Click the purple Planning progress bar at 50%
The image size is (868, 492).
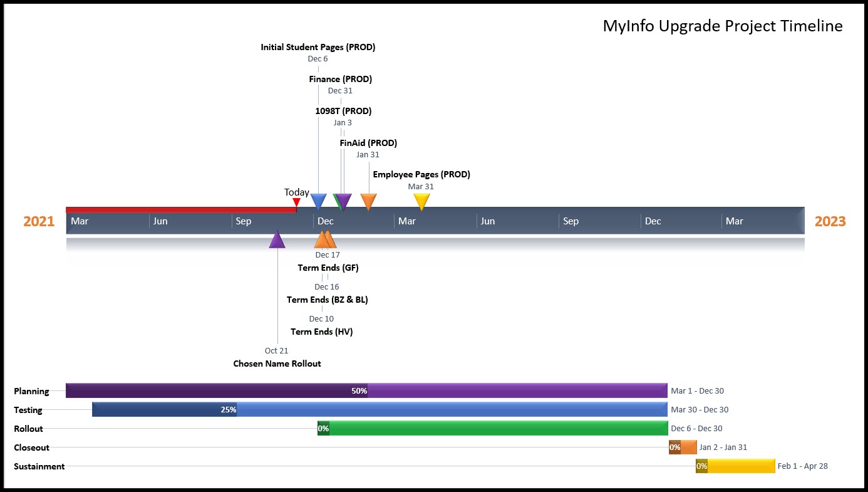click(x=366, y=390)
